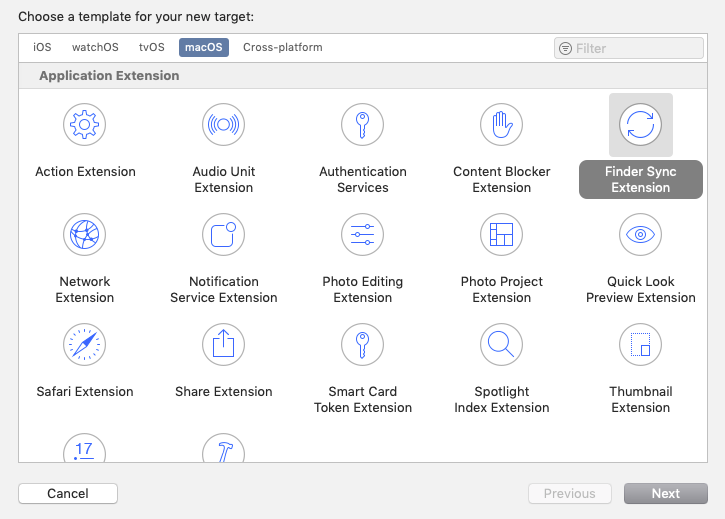Focus the Filter search field
The width and height of the screenshot is (725, 519).
tap(637, 48)
